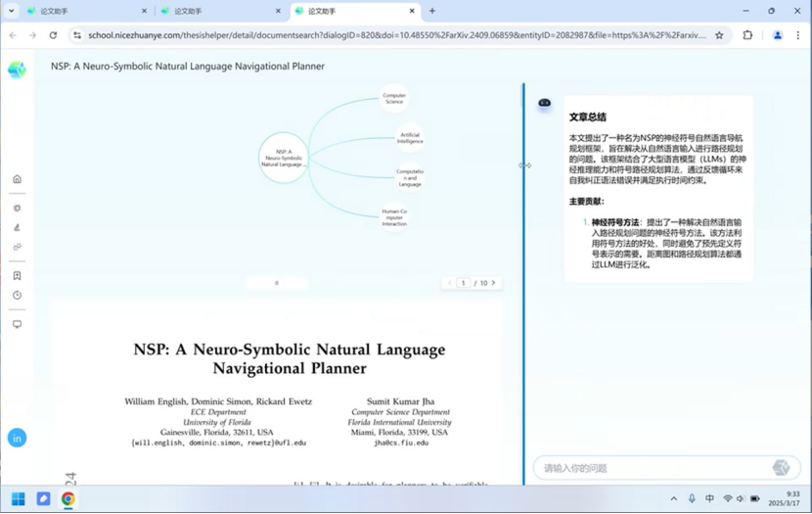Open Chrome profile icon
812x514 pixels.
point(778,35)
